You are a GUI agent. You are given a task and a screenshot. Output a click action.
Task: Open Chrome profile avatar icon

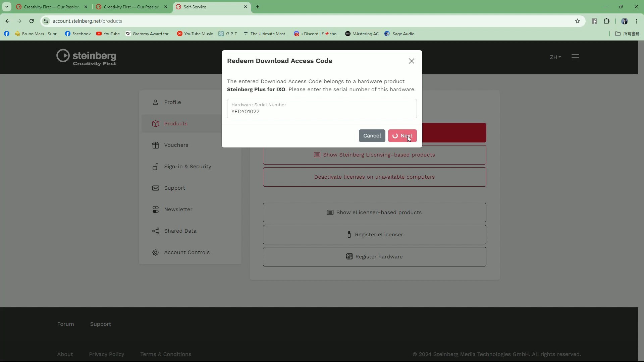pos(624,21)
